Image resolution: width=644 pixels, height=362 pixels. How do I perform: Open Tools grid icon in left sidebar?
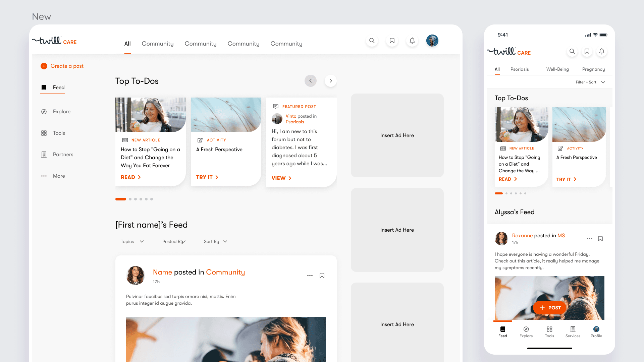click(44, 133)
